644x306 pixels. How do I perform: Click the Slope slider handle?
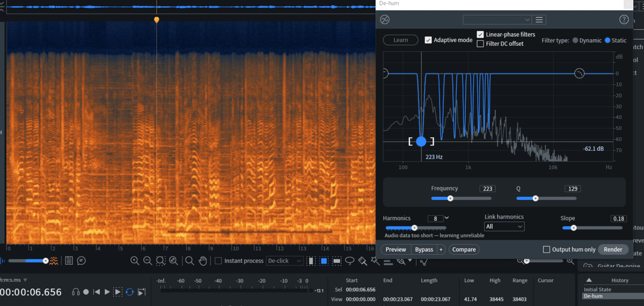(574, 228)
